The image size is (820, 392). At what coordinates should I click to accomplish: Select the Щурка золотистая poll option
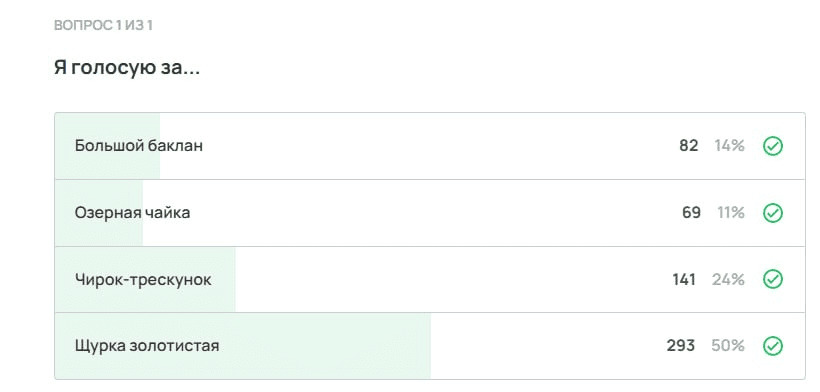click(430, 346)
